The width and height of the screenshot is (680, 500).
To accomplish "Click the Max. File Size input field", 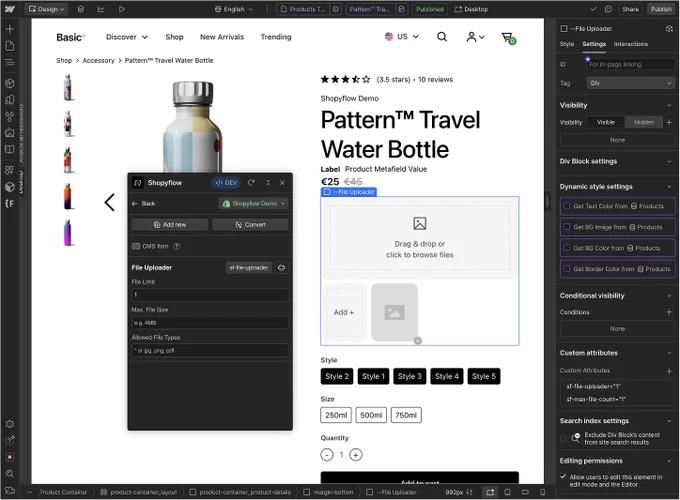I will (210, 323).
